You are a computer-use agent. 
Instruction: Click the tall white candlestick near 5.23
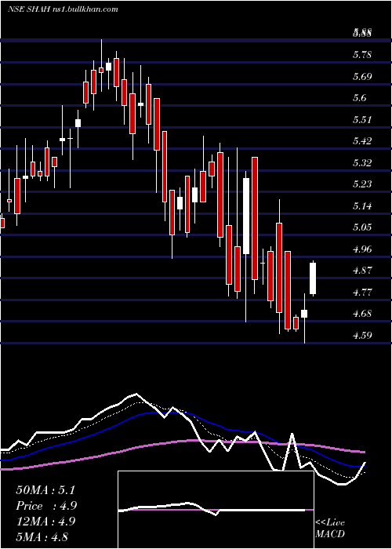point(246,216)
